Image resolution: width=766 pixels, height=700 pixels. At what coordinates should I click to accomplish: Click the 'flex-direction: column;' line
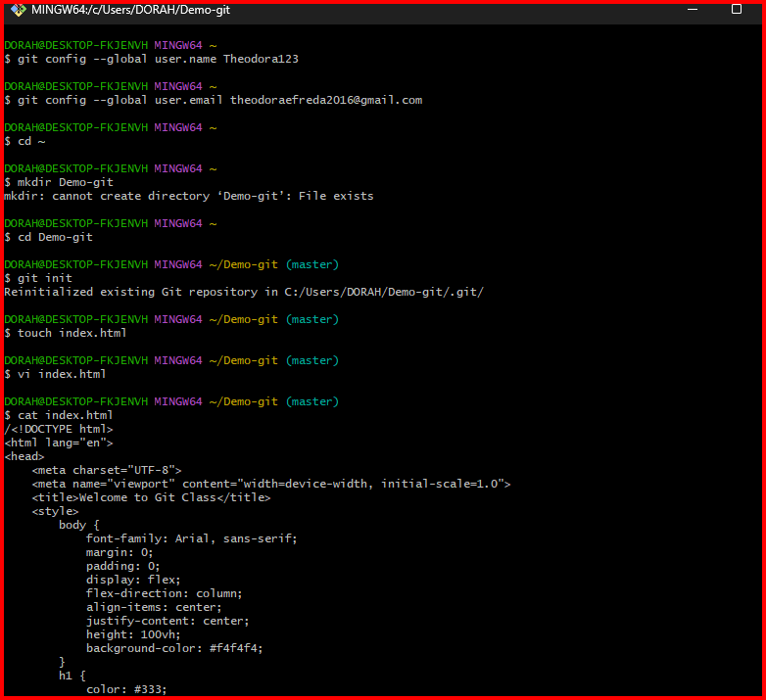pyautogui.click(x=165, y=593)
